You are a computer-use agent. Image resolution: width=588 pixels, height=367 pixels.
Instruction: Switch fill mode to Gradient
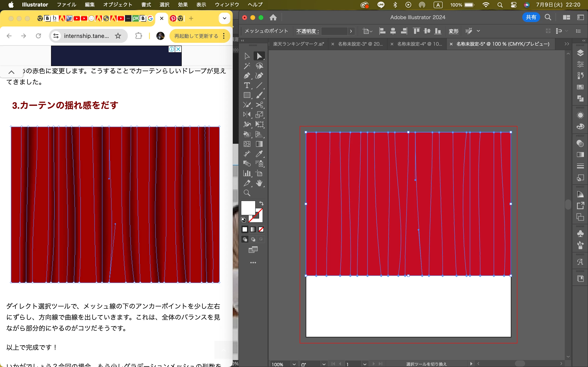tap(253, 229)
